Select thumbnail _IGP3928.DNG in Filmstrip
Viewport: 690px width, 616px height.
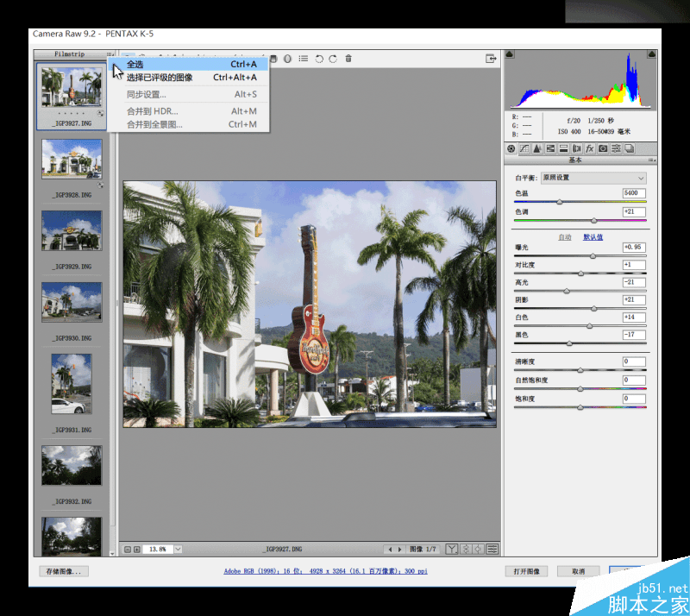pyautogui.click(x=72, y=159)
